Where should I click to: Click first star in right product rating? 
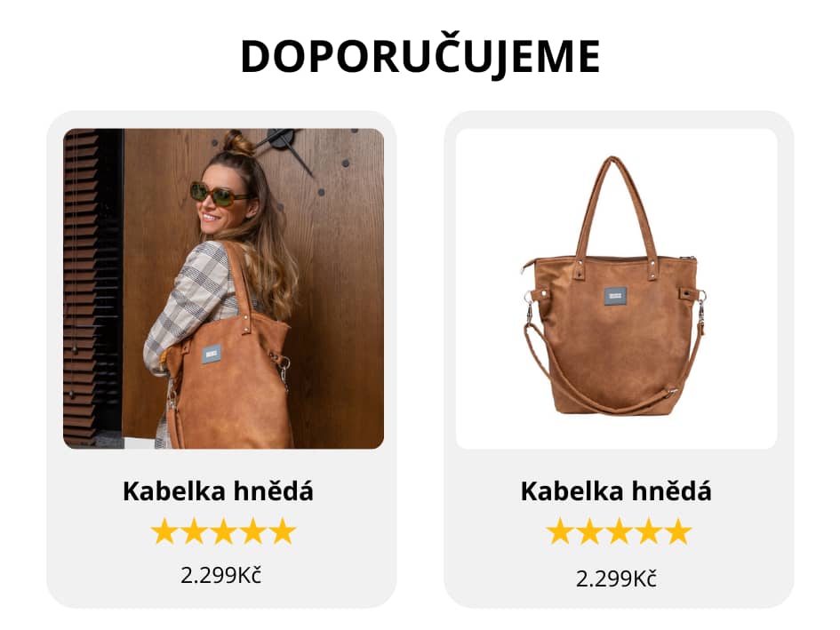[560, 531]
